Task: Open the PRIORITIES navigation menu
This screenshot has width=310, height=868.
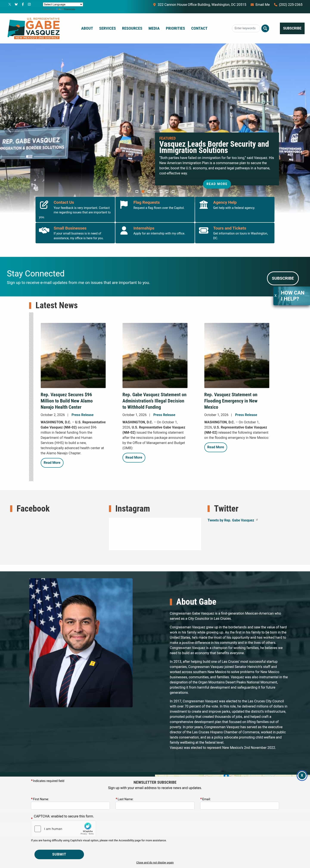Action: (x=175, y=28)
